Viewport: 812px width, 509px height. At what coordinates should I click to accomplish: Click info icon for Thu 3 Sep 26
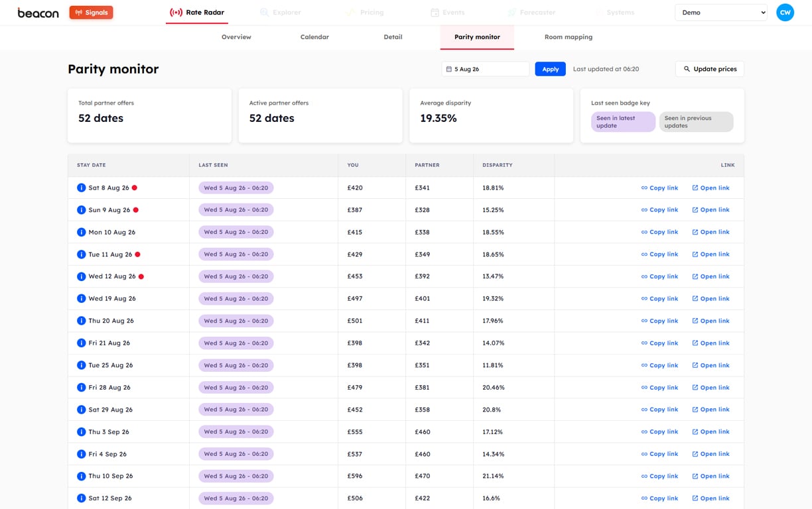pyautogui.click(x=82, y=432)
